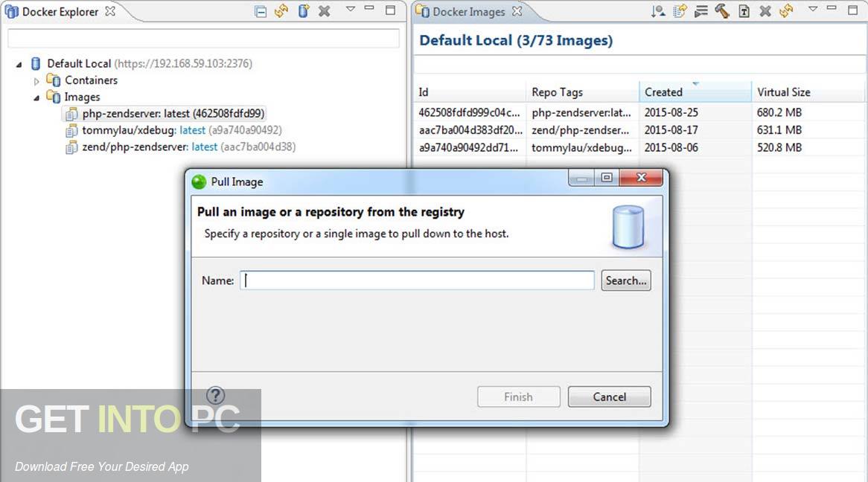This screenshot has width=868, height=482.
Task: Sort by Repo Tags column header
Action: [x=582, y=91]
